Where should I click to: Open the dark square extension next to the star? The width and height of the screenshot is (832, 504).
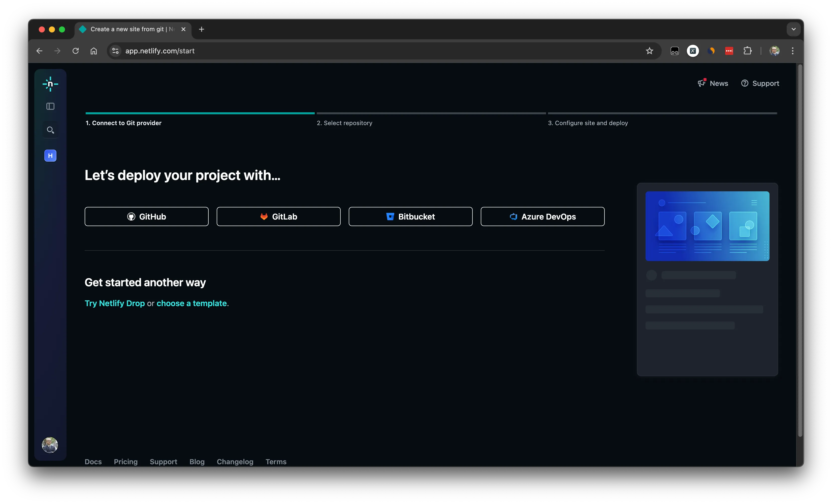point(675,51)
